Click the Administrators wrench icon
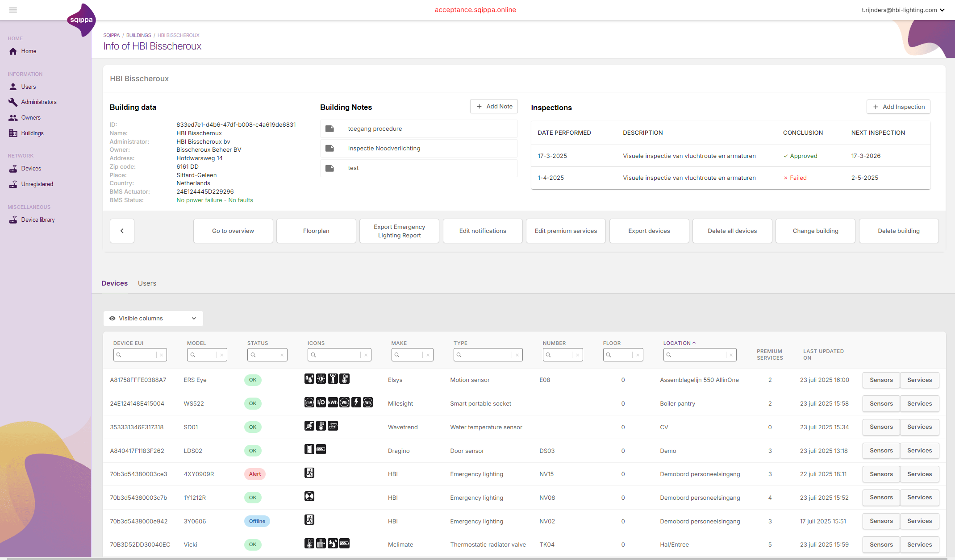 pos(13,102)
